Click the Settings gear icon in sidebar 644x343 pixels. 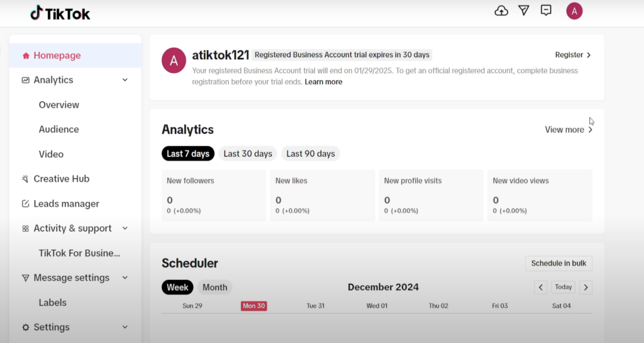(x=25, y=327)
